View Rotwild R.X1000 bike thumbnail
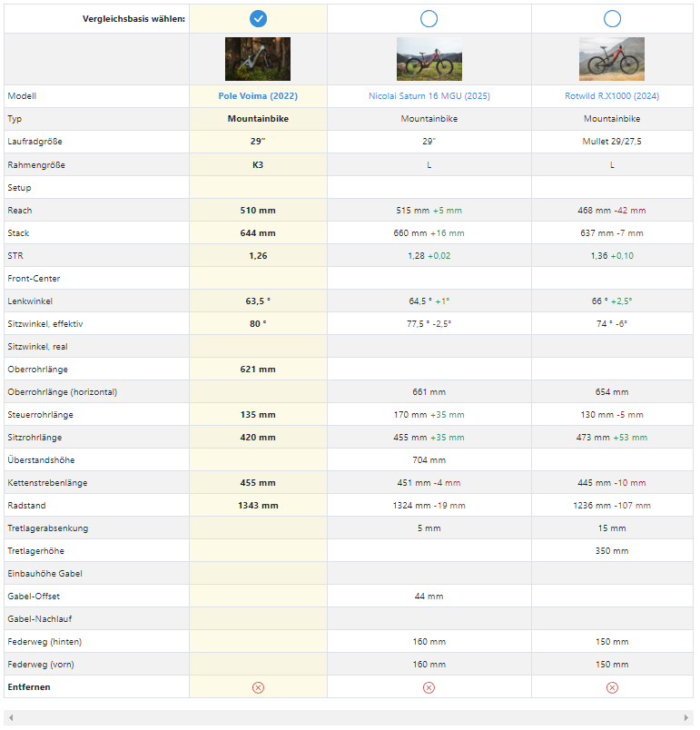700x730 pixels. (612, 59)
